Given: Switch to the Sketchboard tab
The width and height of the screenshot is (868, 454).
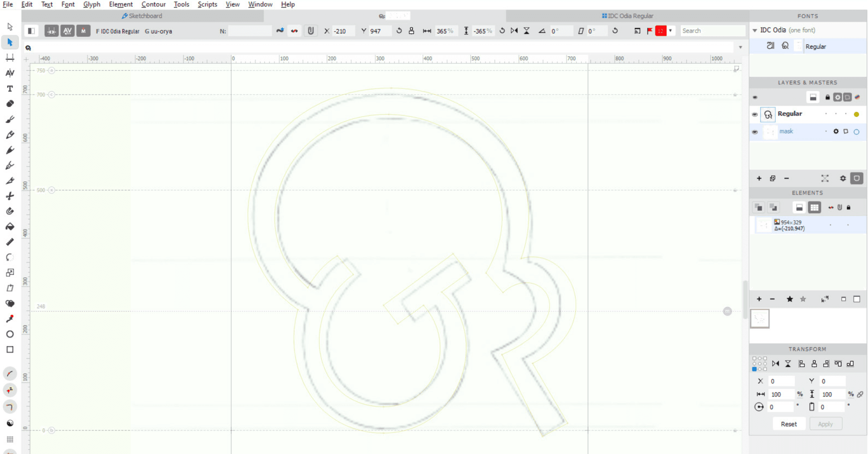Looking at the screenshot, I should [x=142, y=16].
